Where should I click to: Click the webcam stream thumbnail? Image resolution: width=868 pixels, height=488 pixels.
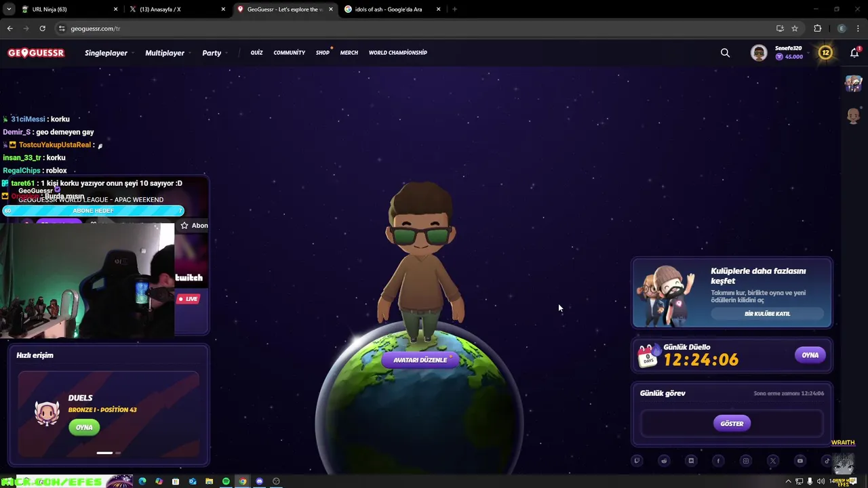[x=87, y=279]
